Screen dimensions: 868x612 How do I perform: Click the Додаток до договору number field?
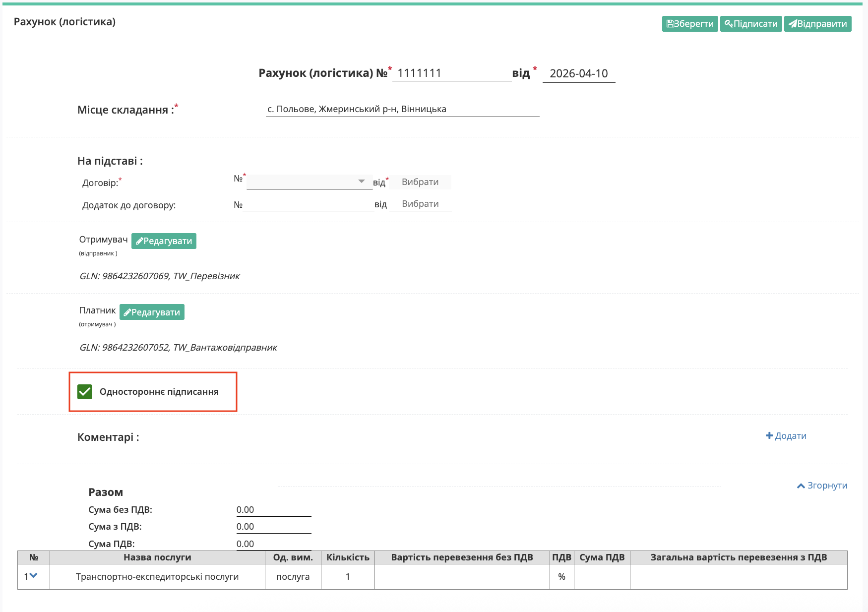tap(308, 204)
